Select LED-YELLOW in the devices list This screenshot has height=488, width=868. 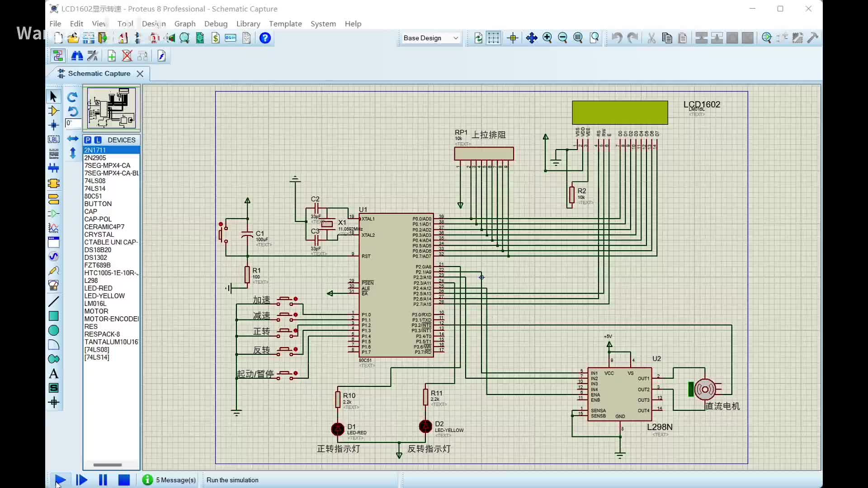tap(111, 296)
